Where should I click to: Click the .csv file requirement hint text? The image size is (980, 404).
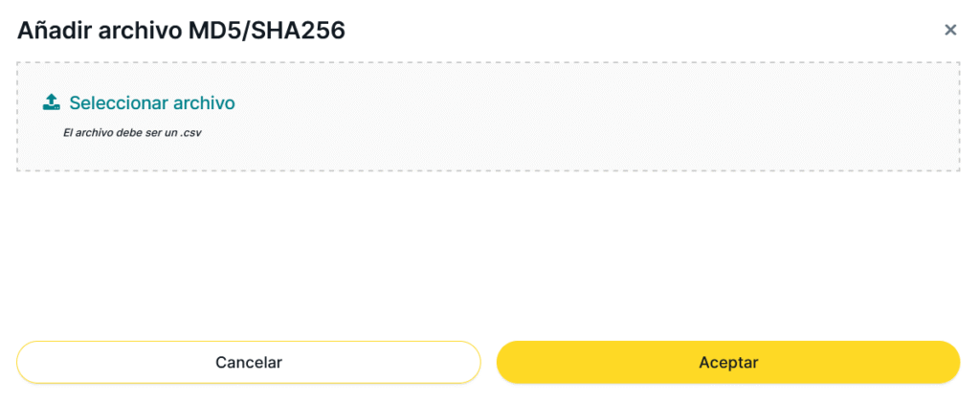click(x=132, y=133)
